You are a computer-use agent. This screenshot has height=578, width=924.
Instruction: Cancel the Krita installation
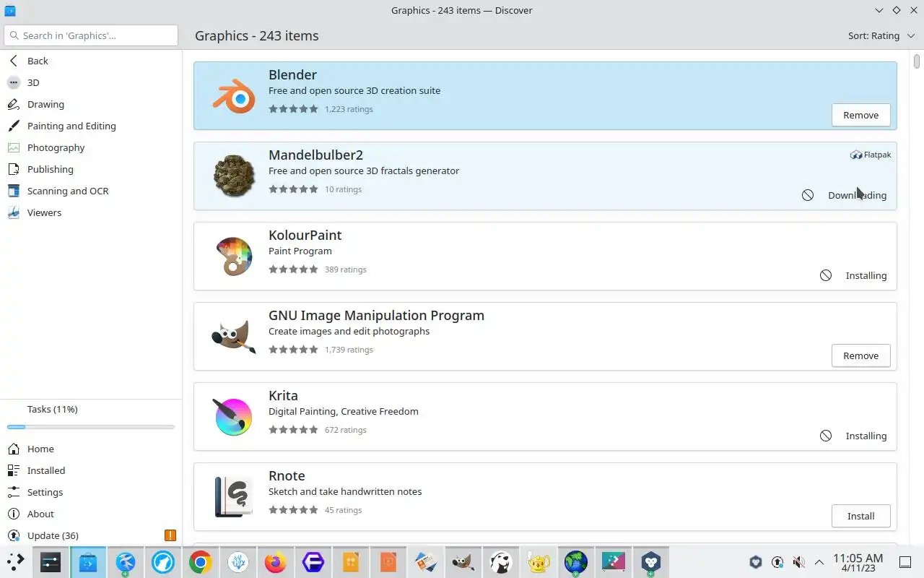pyautogui.click(x=826, y=436)
